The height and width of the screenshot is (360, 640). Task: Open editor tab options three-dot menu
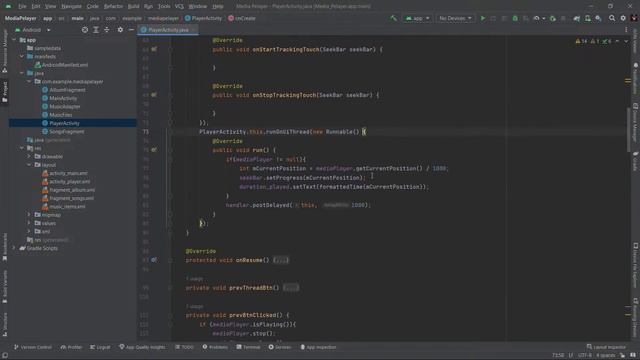[626, 30]
